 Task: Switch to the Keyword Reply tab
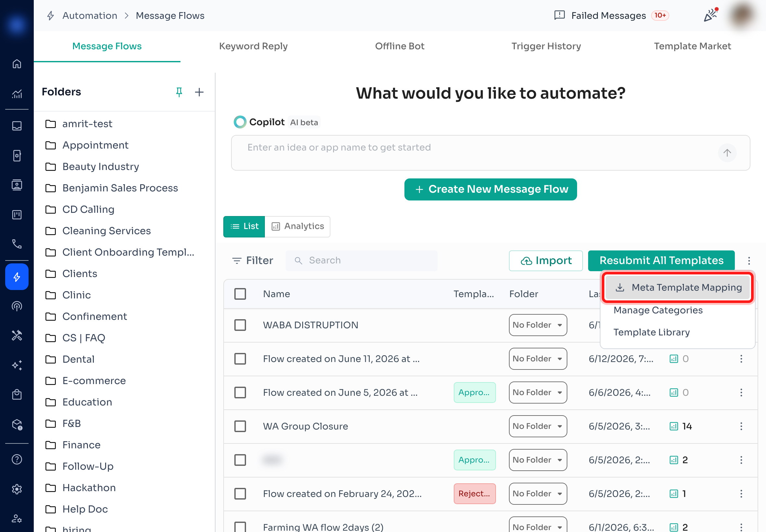pos(253,46)
